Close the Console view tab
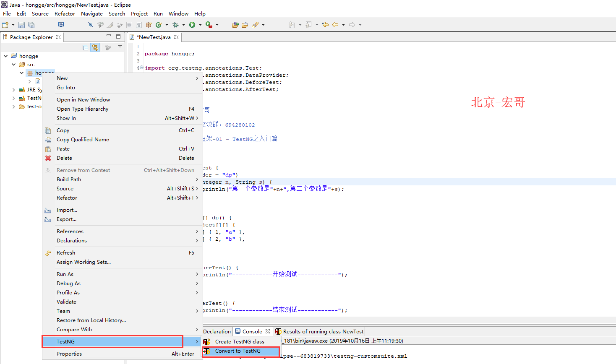The width and height of the screenshot is (616, 364). point(268,331)
